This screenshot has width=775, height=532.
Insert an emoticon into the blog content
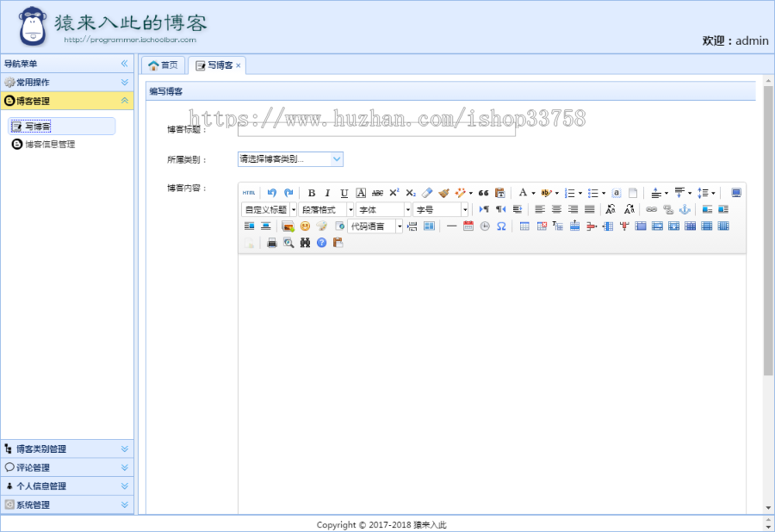(304, 226)
